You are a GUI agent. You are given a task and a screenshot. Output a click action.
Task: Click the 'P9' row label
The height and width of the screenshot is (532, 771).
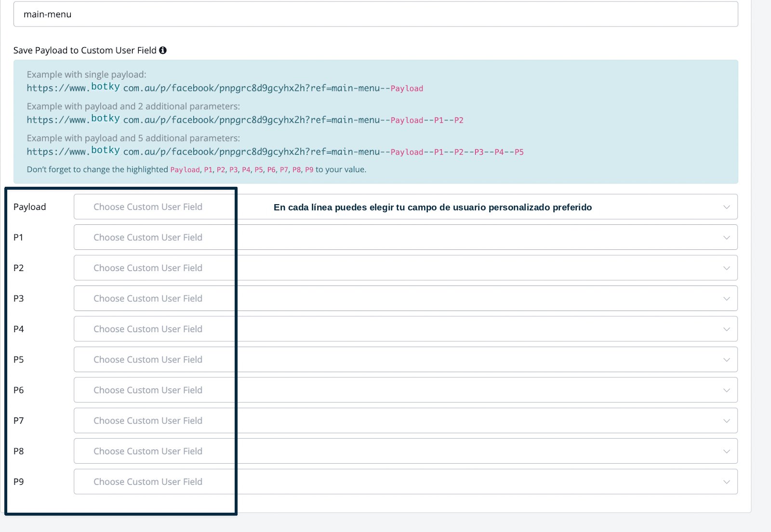coord(18,481)
